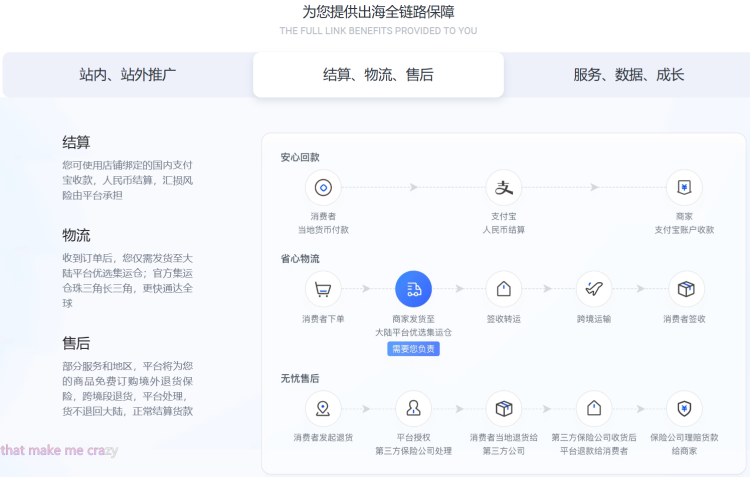Click the 签收转运 warehouse icon

504,289
